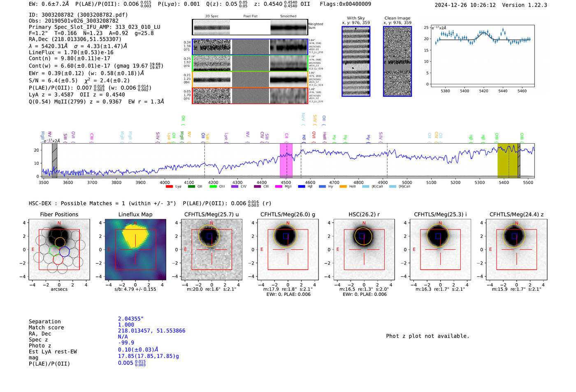The height and width of the screenshot is (392, 576).
Task: Click the LyA z = 3.4587 line
Action: pos(52,94)
